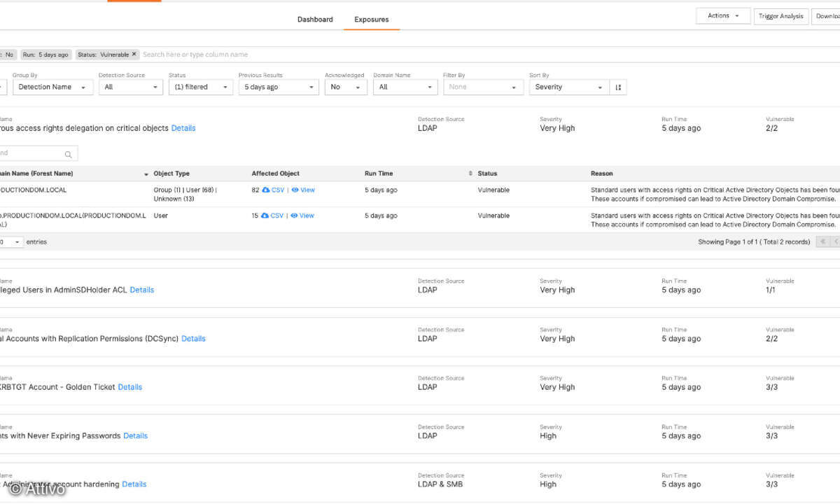Click cloud download icon in 15 row

265,216
